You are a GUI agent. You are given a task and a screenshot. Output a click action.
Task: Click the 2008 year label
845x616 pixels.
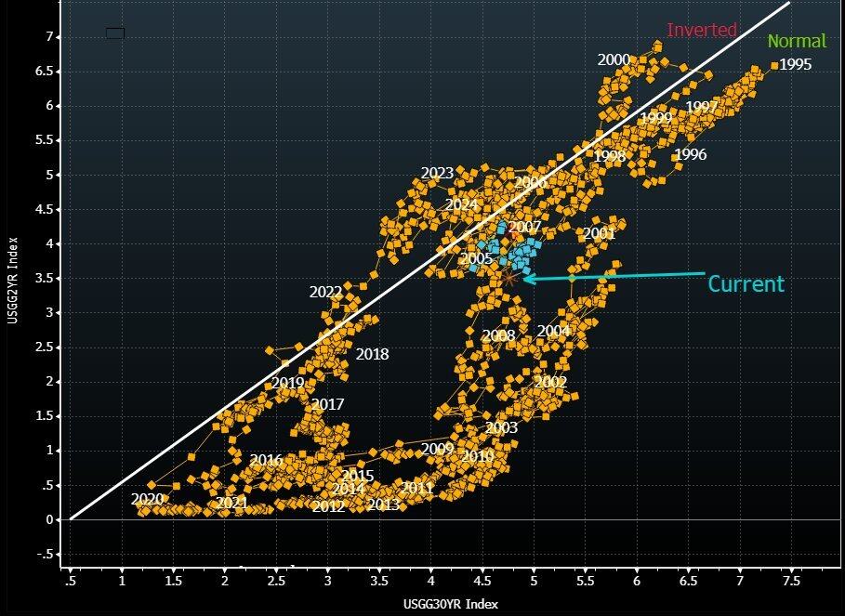point(498,335)
